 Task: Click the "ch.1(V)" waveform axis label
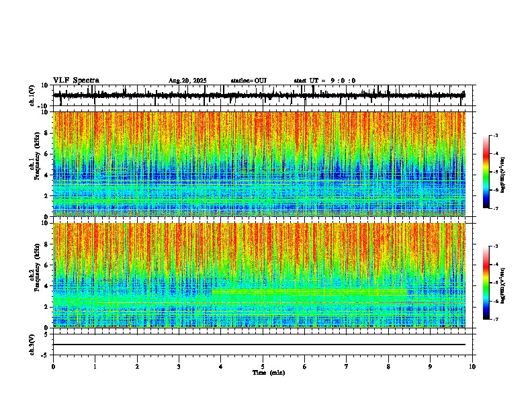pos(32,95)
